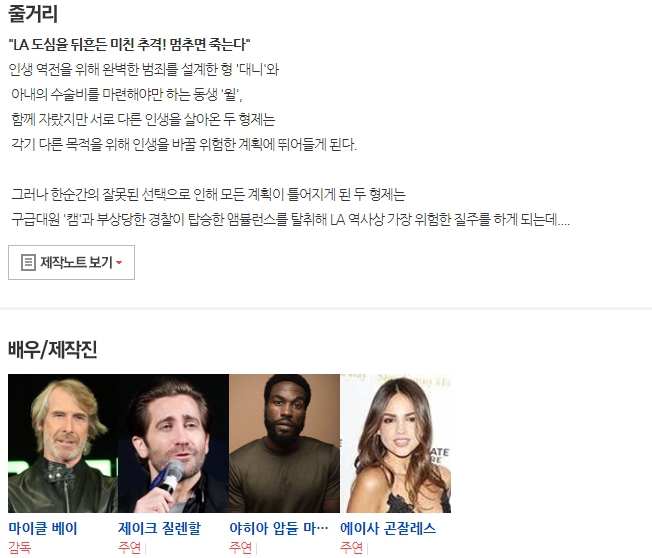
Task: Click the 주연 label under 제이크 질렌할
Action: click(130, 548)
